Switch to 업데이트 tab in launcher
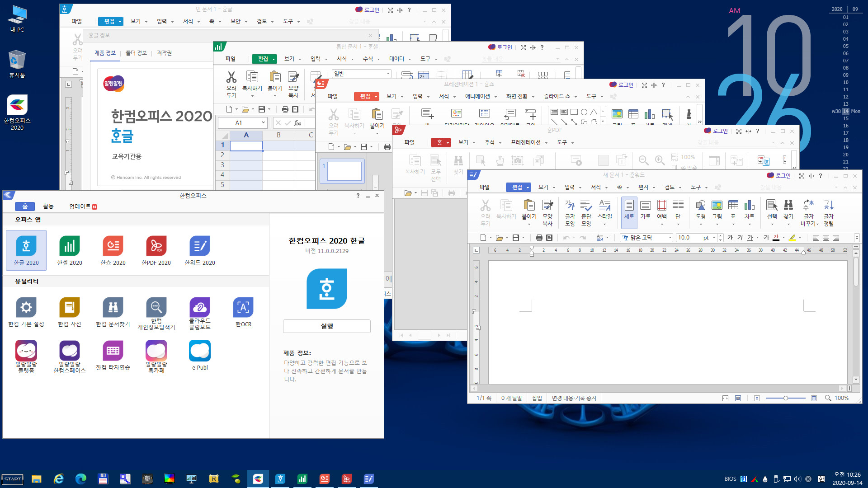This screenshot has width=868, height=488. 83,206
